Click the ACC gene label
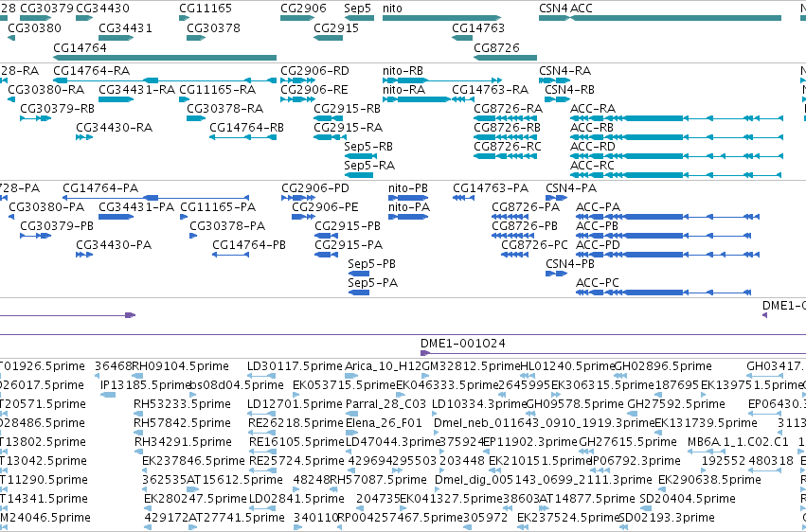This screenshot has width=806, height=532. click(x=582, y=9)
